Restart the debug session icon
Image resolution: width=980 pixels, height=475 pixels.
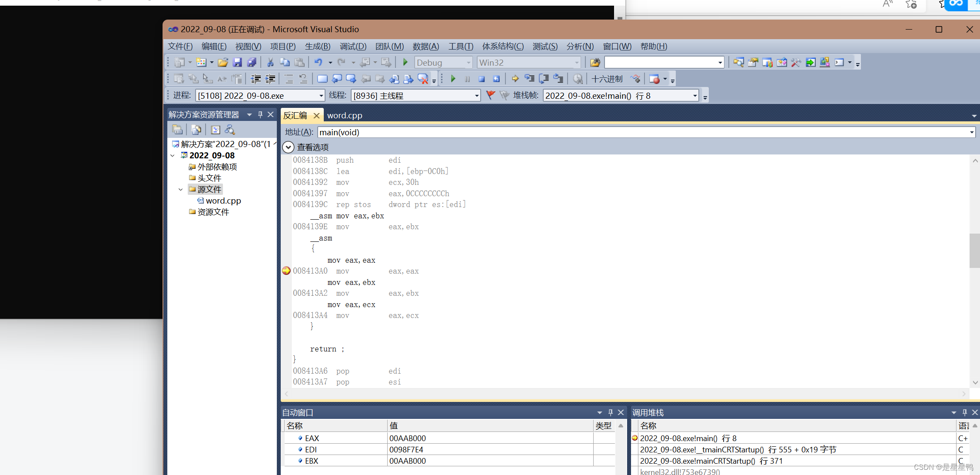[496, 79]
